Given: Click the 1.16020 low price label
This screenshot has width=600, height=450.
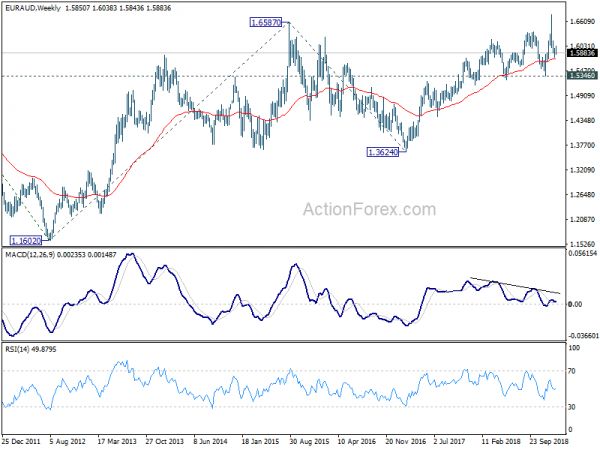Looking at the screenshot, I should [x=26, y=241].
